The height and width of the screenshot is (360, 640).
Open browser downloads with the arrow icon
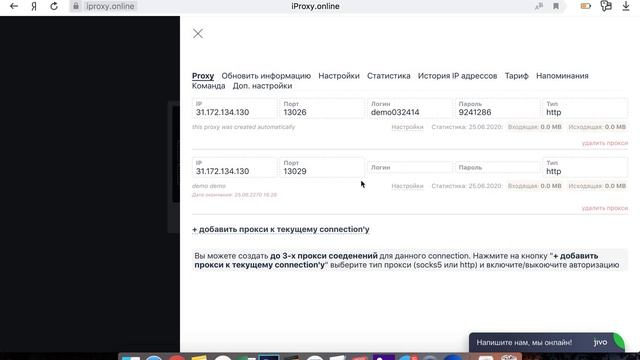tap(626, 6)
